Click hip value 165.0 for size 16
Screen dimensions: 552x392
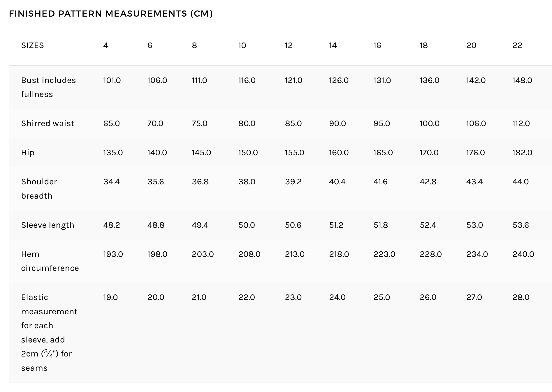383,153
